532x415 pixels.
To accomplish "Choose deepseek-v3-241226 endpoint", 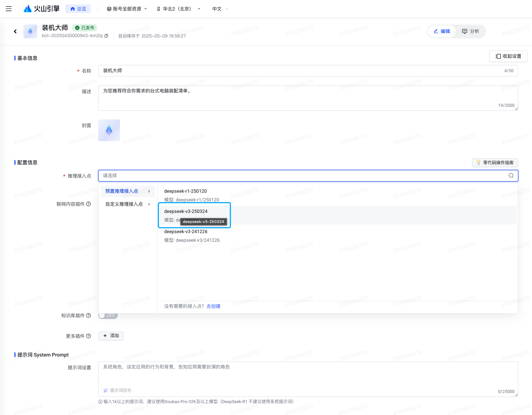I will point(338,236).
